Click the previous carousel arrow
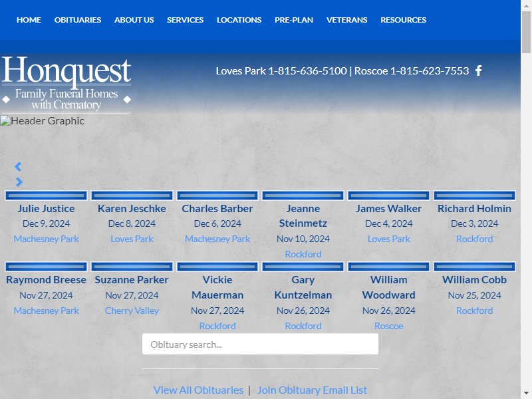 click(19, 167)
